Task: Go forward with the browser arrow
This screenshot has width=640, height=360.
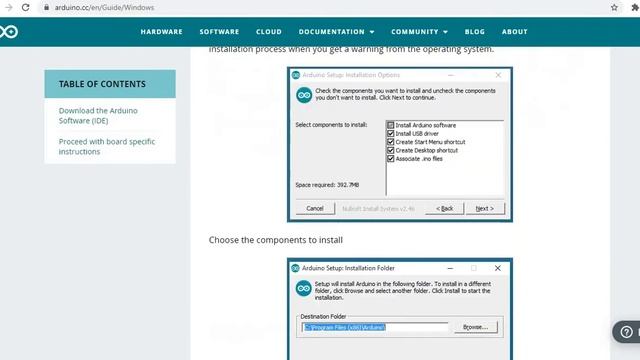Action: tap(9, 7)
